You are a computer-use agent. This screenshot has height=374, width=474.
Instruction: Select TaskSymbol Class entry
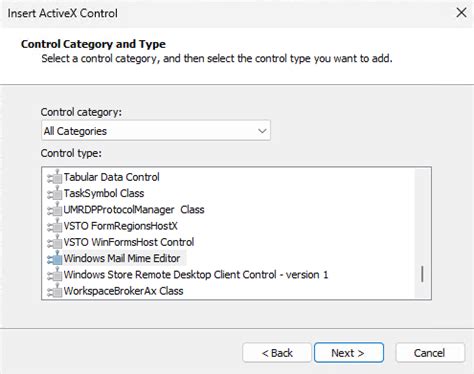(104, 193)
